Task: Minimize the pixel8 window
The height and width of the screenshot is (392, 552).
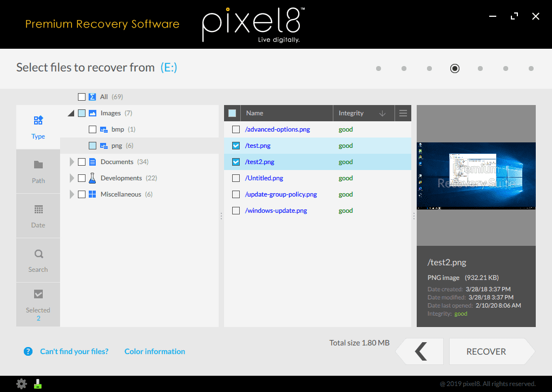Action: tap(493, 16)
